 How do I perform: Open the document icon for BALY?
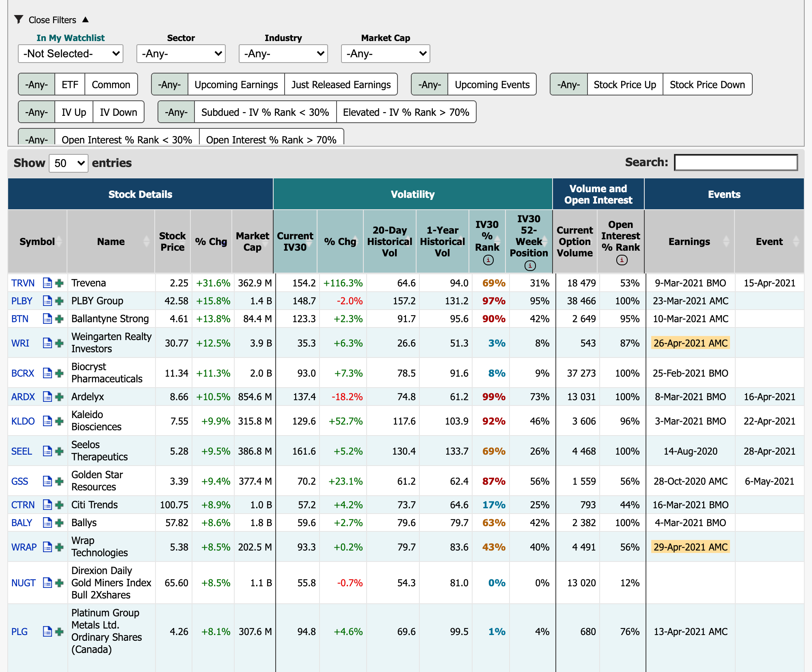(x=48, y=523)
